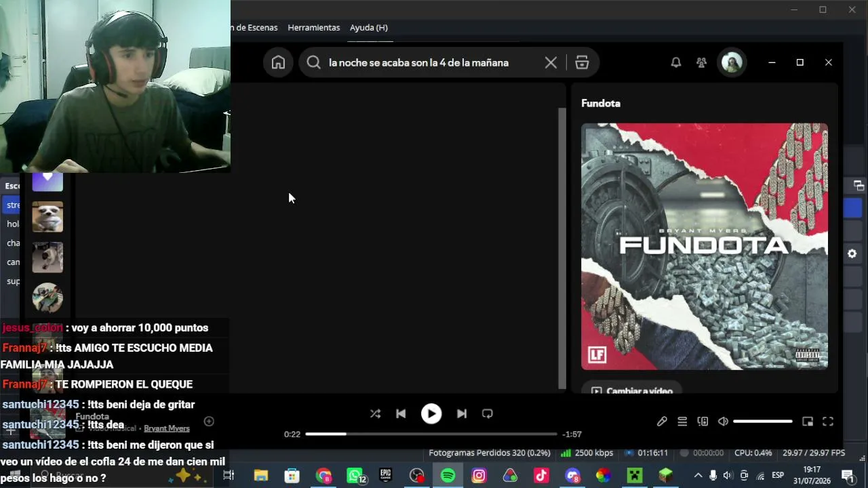Viewport: 868px width, 488px height.
Task: Switch to OBS Studio on the taskbar
Action: click(x=417, y=476)
